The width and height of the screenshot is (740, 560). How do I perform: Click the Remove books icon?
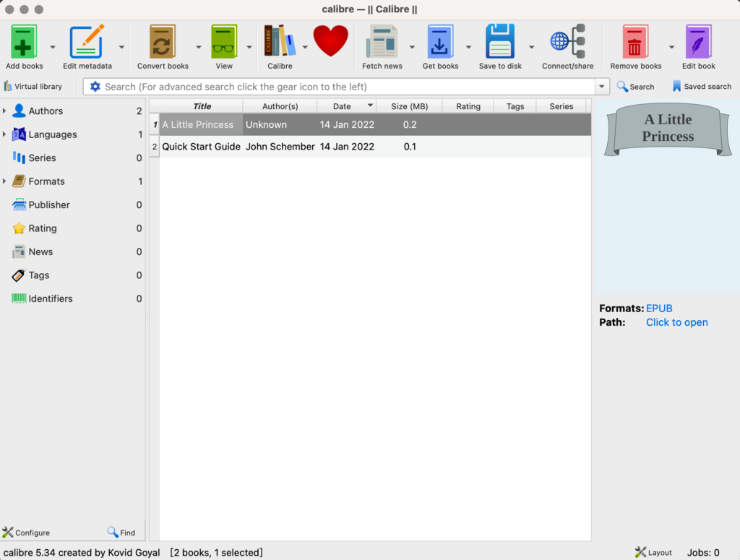pos(635,42)
